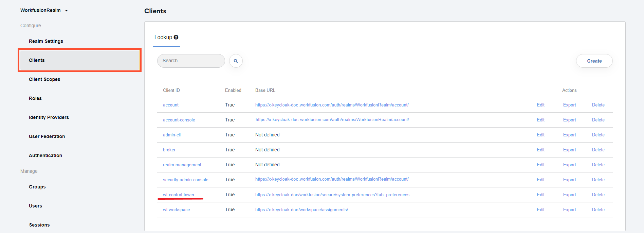Edit the account client
644x233 pixels.
pyautogui.click(x=540, y=105)
